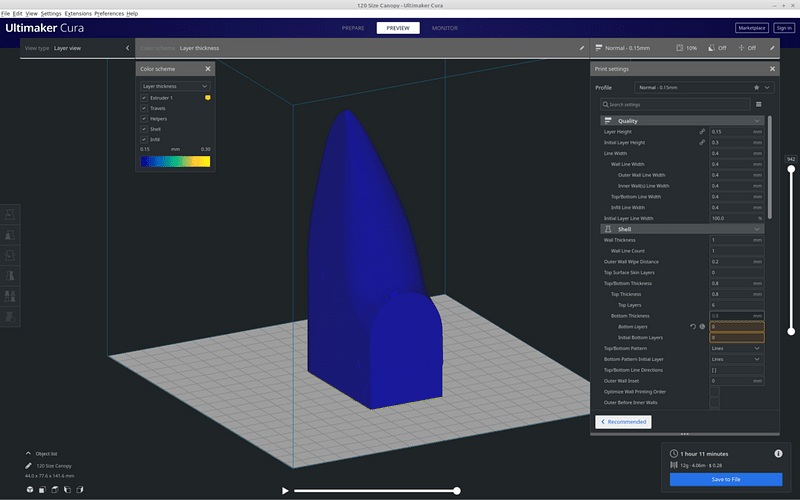Viewport: 800px width, 500px height.
Task: Open the Layer thickness color scheme dropdown
Action: coord(175,86)
